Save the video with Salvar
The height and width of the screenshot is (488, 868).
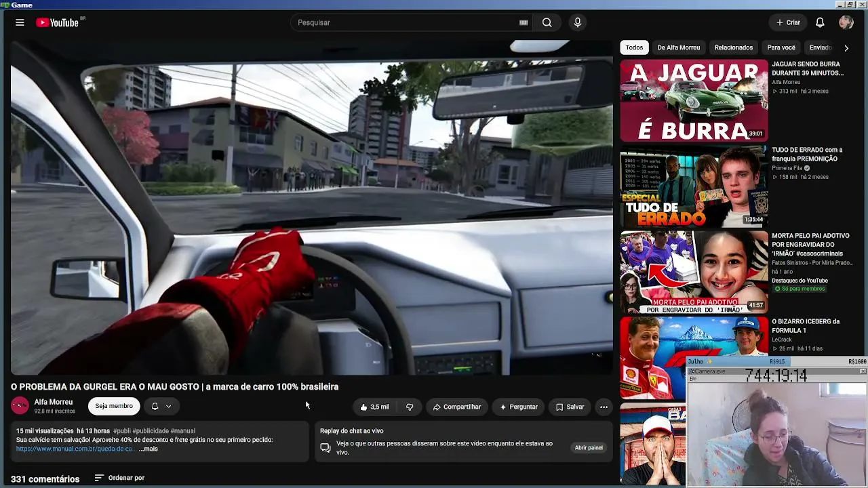pos(570,407)
